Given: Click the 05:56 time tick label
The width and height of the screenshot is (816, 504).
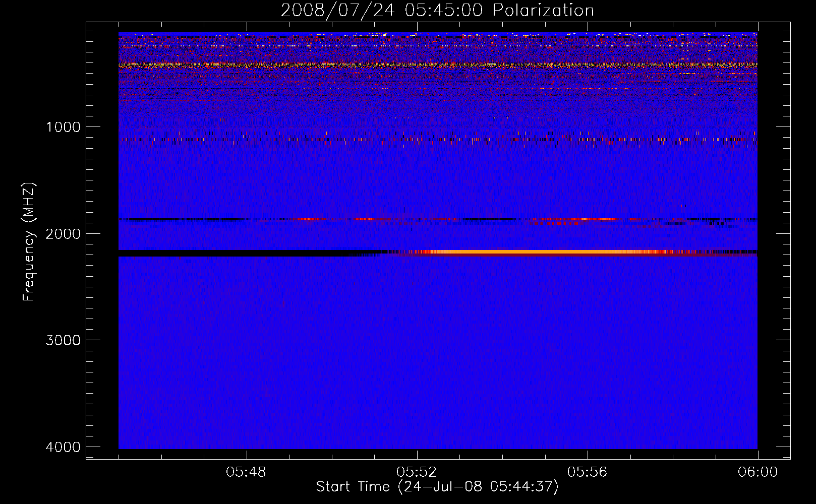Looking at the screenshot, I should [x=587, y=472].
